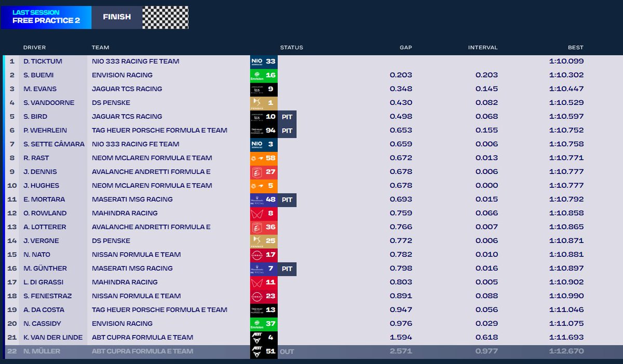623x364 pixels.
Task: Click best time 1:12.670
Action: [x=566, y=352]
